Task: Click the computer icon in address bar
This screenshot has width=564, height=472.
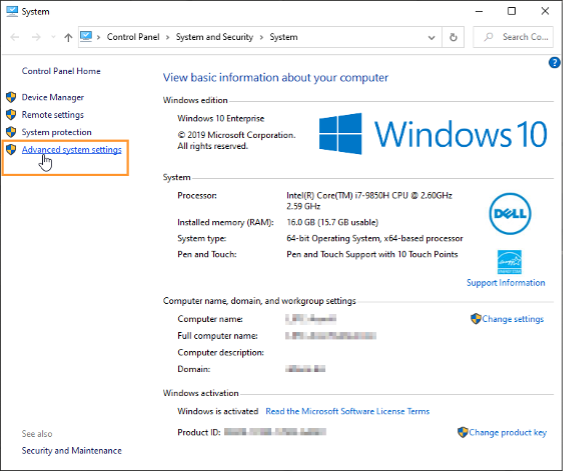Action: tap(86, 37)
